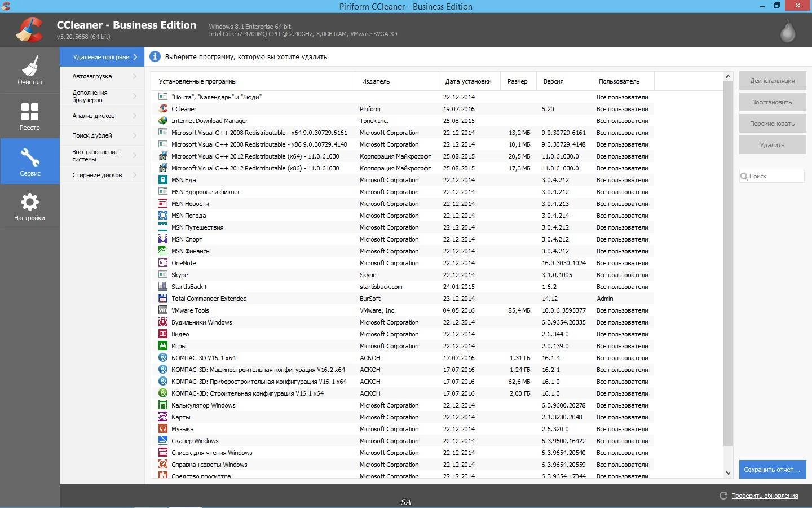
Task: Select the MSN Путешествия row
Action: [403, 227]
